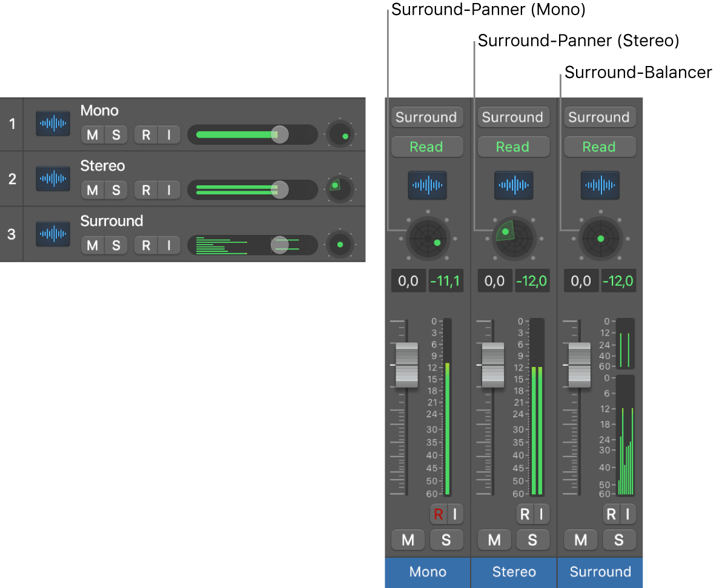Click the 0,0 gain field on Mono strip
Screen dimensions: 722x588
click(x=408, y=281)
